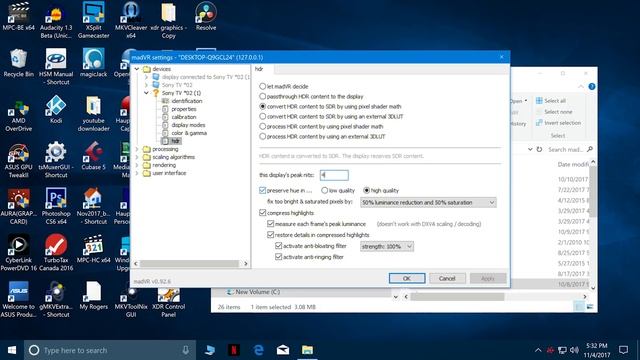
Task: Open MKVCleaver x64 desktop icon
Action: pos(131,20)
